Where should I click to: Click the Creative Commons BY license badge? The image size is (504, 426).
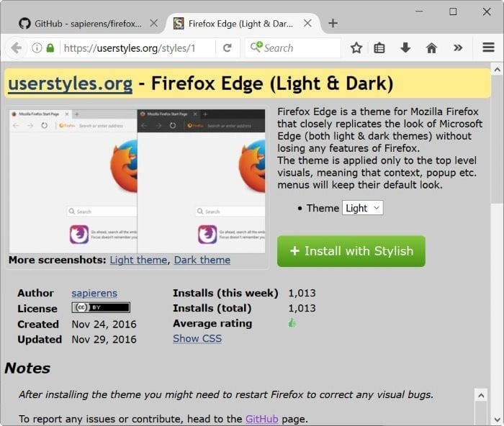101,307
